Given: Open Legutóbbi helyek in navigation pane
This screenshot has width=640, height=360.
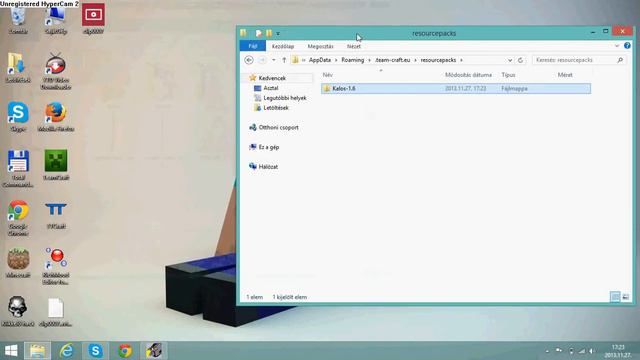Looking at the screenshot, I should (x=284, y=98).
